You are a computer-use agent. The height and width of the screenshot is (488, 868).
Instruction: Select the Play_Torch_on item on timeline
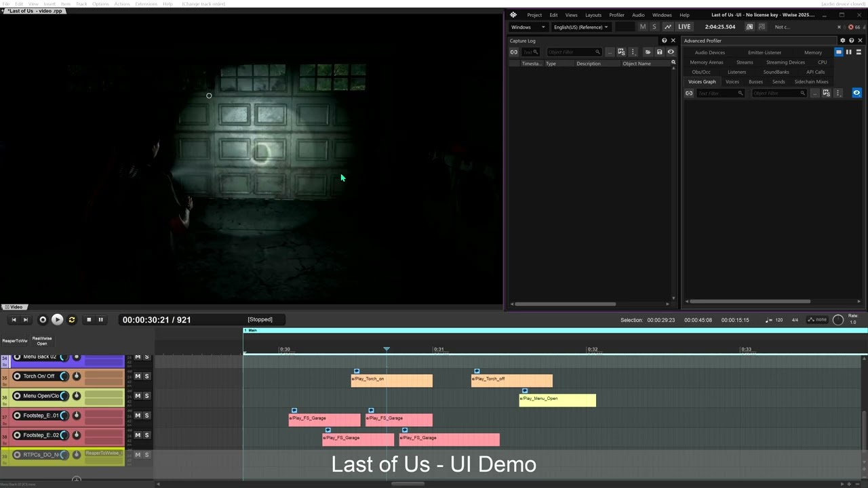(391, 380)
